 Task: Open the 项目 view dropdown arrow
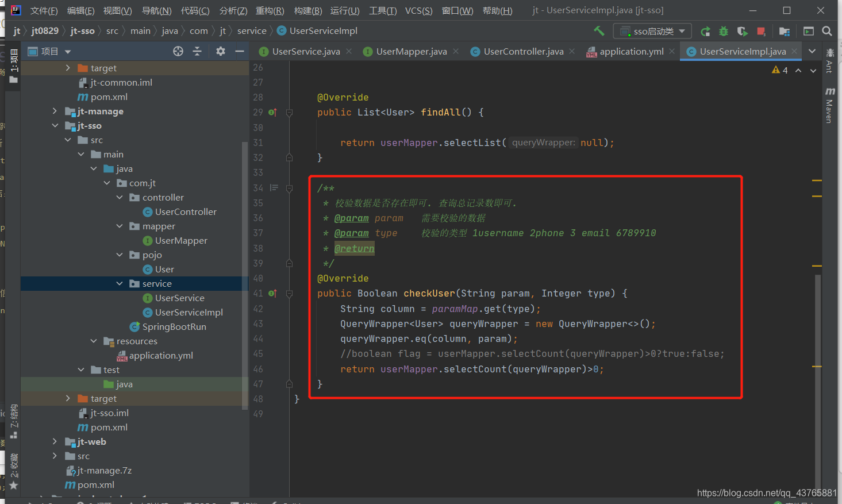point(68,52)
